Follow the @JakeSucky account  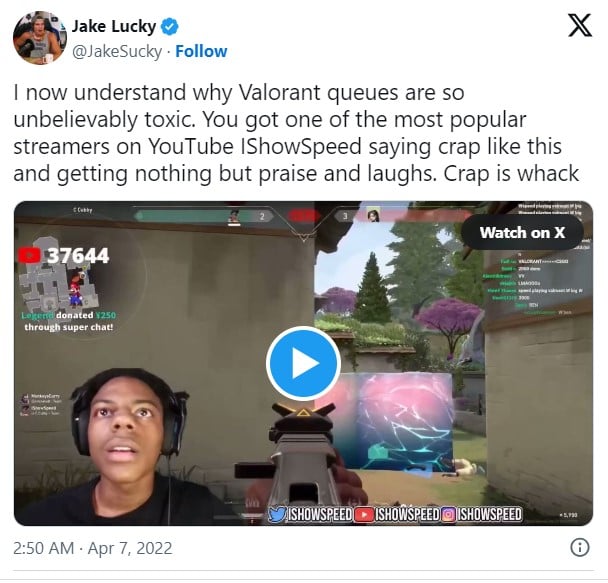(x=201, y=51)
